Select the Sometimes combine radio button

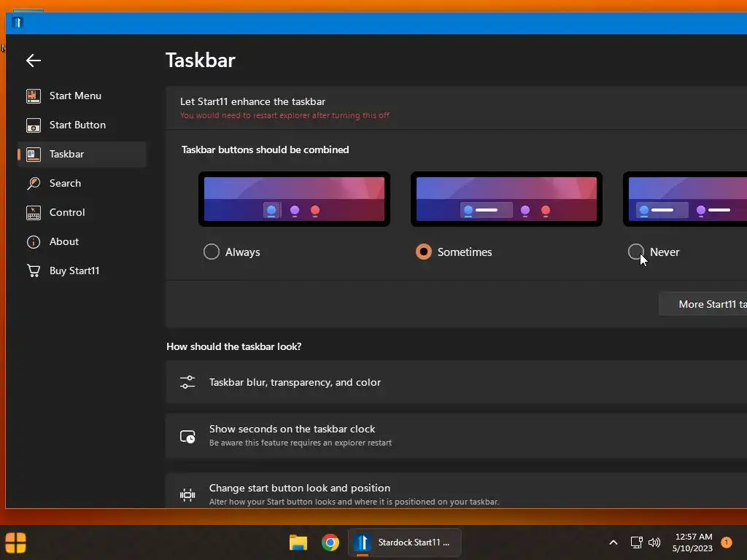click(424, 252)
